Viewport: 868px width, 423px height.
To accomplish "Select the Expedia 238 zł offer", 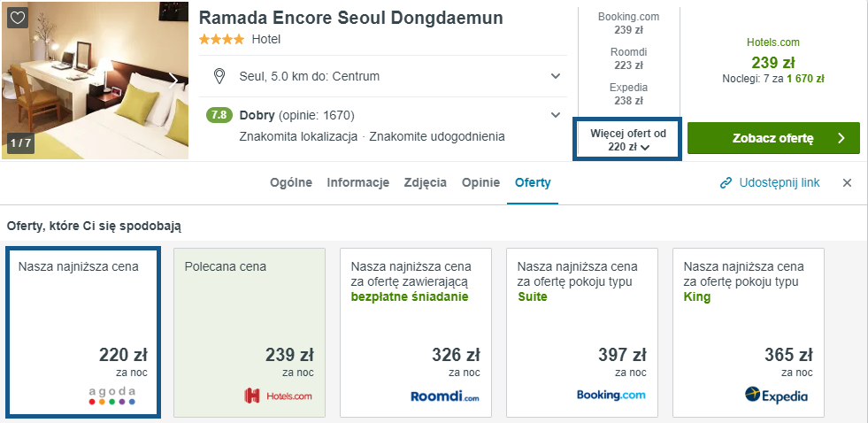I will pyautogui.click(x=628, y=94).
